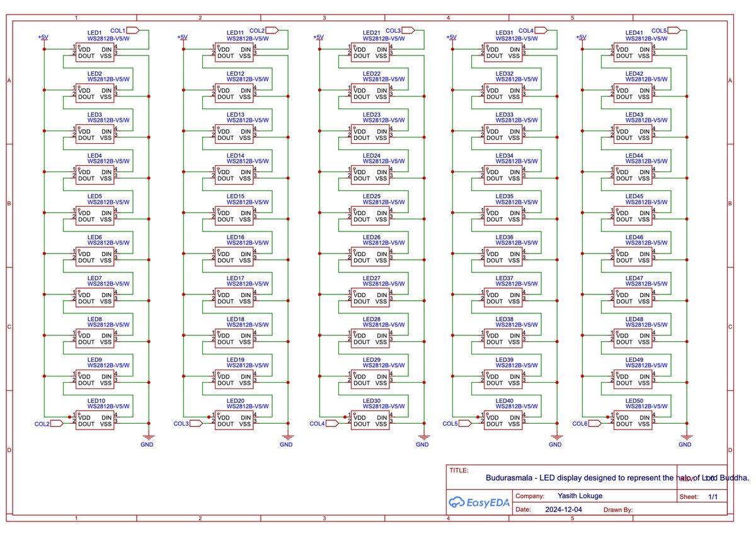This screenshot has height=536, width=756.
Task: Click the DIN pin label on LED2
Action: pyautogui.click(x=106, y=90)
